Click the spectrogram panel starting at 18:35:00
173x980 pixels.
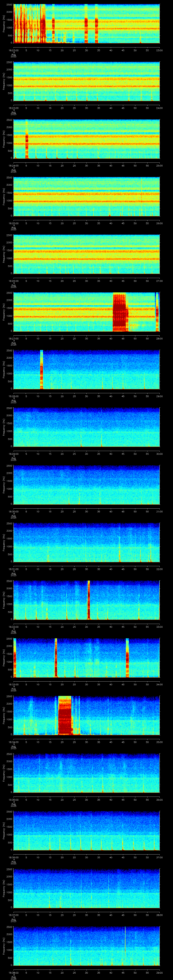[x=86, y=773]
